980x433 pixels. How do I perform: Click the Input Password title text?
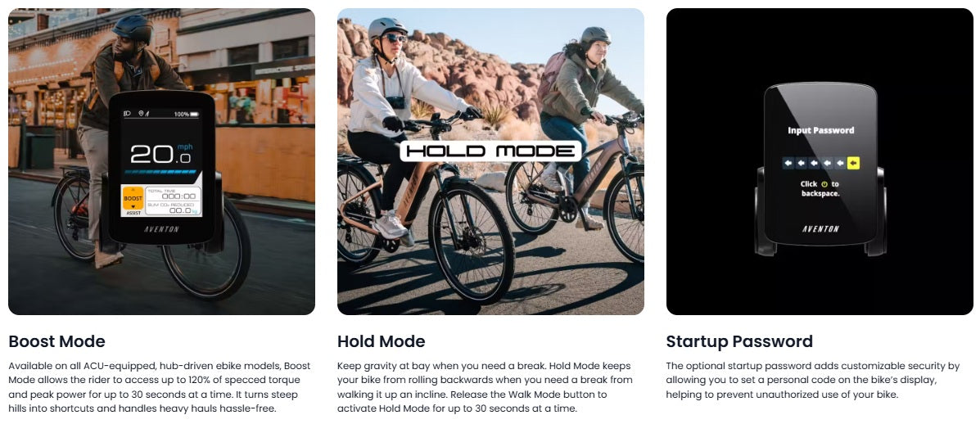[820, 131]
